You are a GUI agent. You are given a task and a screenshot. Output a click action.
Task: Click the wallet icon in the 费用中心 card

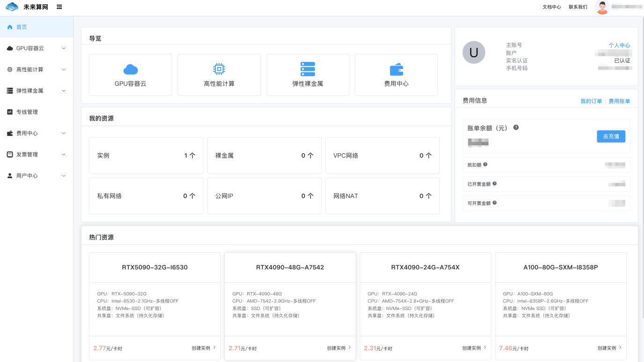click(396, 69)
